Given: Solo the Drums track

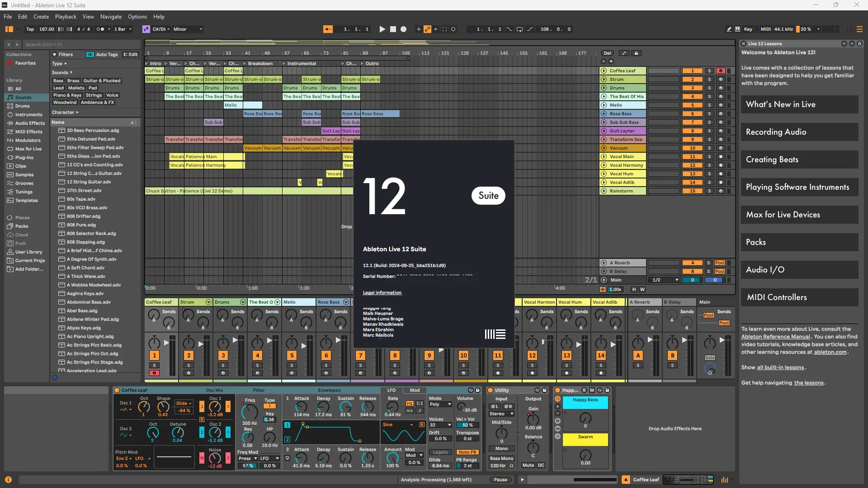Looking at the screenshot, I should (x=709, y=88).
